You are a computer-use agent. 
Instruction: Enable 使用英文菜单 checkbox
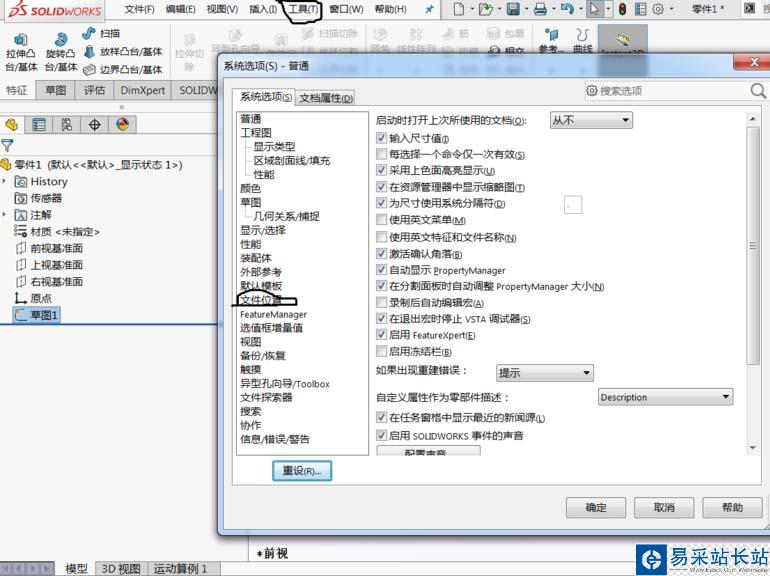[x=381, y=219]
